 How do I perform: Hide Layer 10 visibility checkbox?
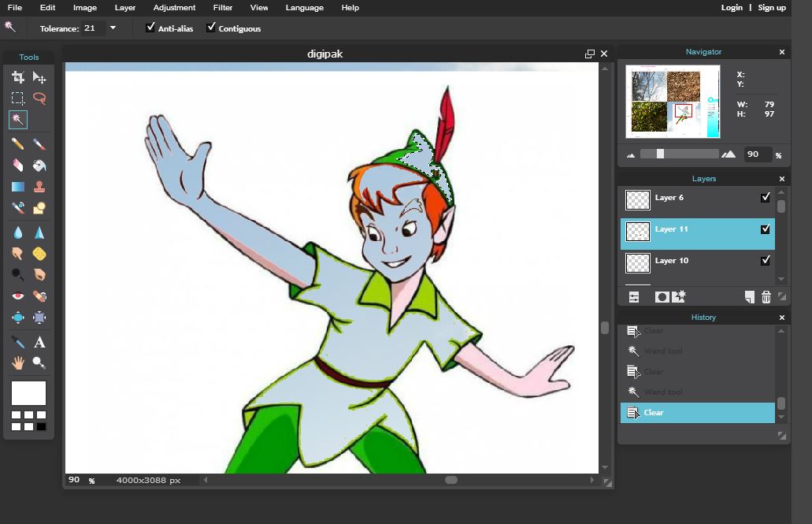pos(766,260)
